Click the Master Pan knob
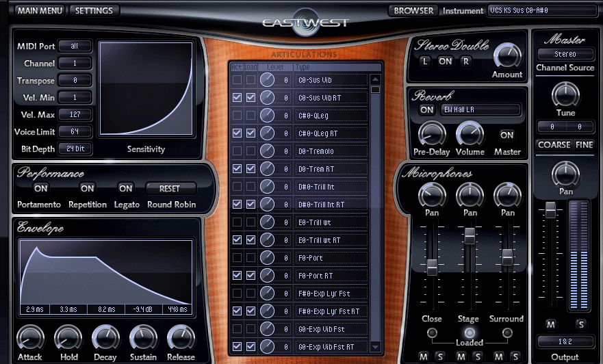The image size is (603, 364). coord(565,174)
